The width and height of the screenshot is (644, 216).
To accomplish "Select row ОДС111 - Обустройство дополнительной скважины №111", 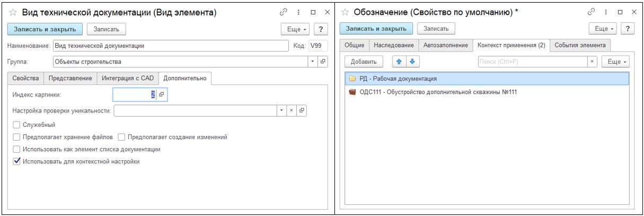I will pyautogui.click(x=487, y=92).
